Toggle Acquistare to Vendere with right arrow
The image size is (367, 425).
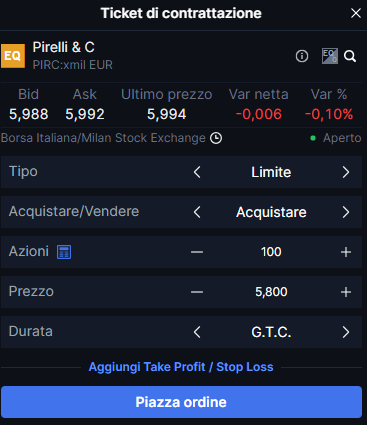pos(346,212)
